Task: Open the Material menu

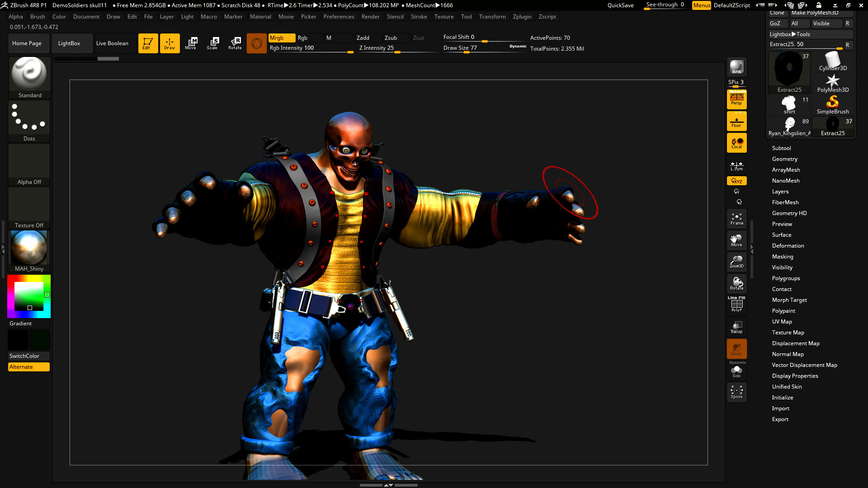Action: [260, 17]
